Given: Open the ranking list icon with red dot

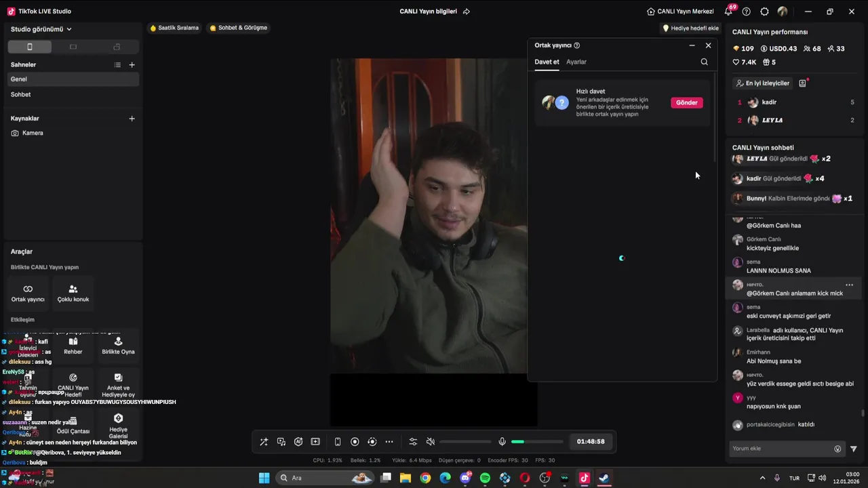Looking at the screenshot, I should point(803,83).
